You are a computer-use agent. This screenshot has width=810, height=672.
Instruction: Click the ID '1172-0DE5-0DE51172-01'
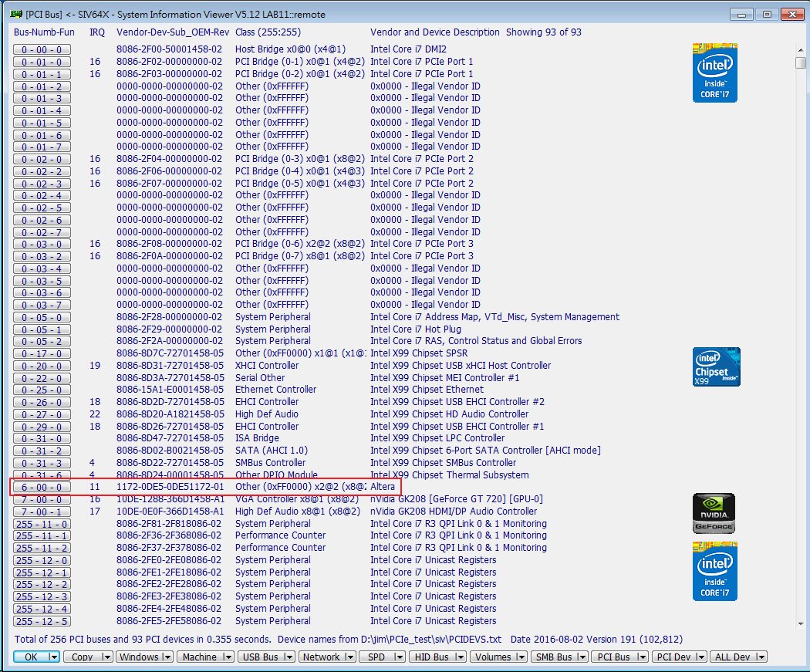[x=170, y=487]
